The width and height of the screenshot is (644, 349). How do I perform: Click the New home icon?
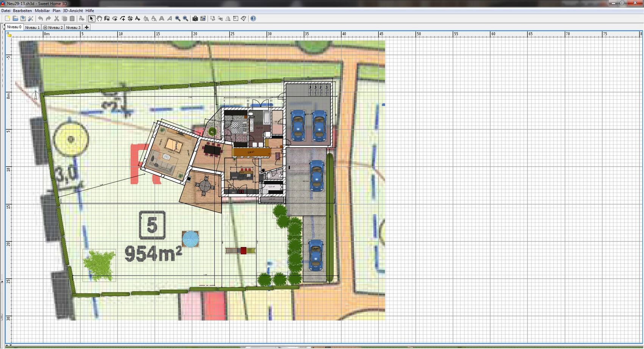[7, 19]
